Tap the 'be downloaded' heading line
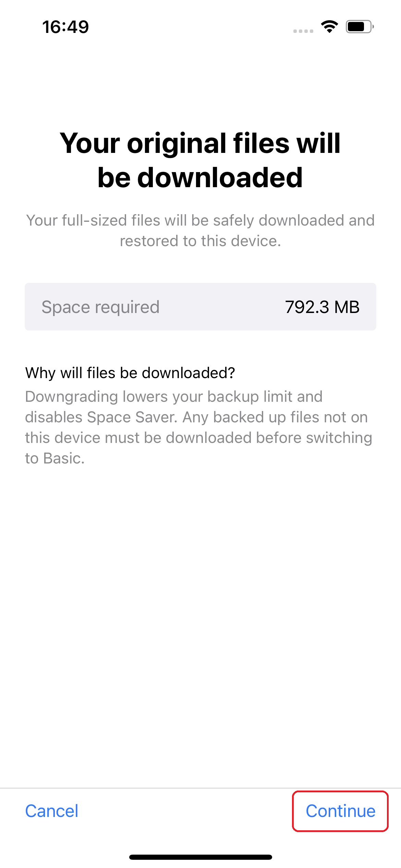Screen dimensions: 401x868 (x=200, y=178)
